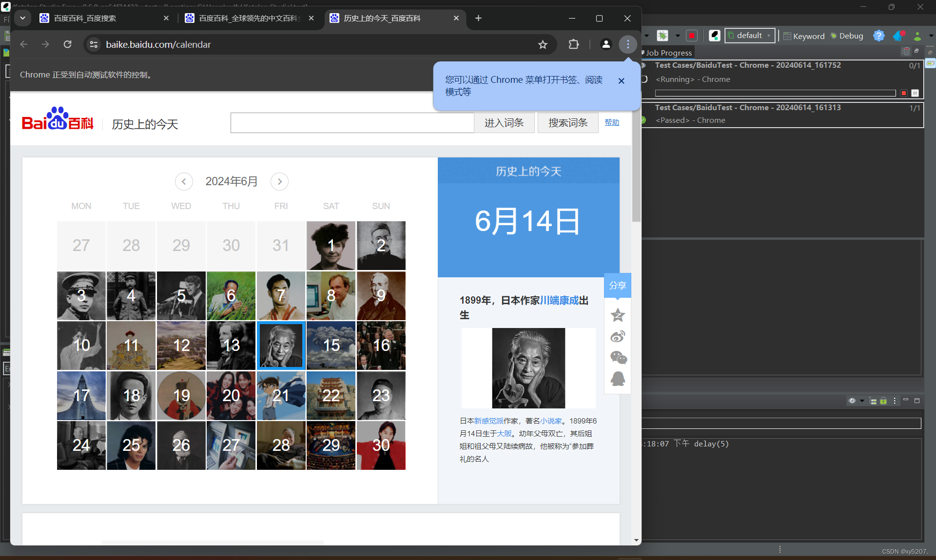The image size is (936, 560).
Task: Click the 进入词条 button
Action: (504, 123)
